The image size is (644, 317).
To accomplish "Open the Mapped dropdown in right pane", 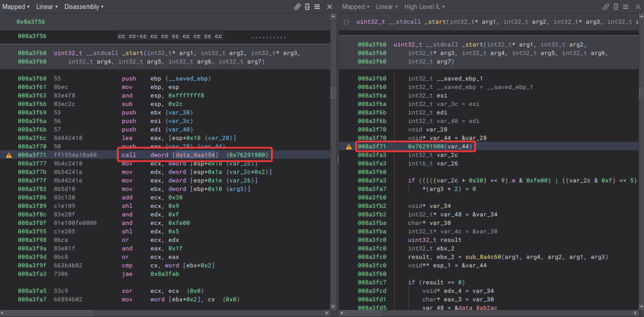I will [x=356, y=7].
